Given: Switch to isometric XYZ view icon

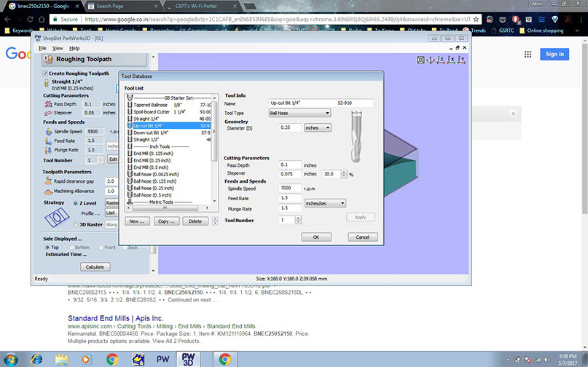Looking at the screenshot, I should [x=431, y=60].
